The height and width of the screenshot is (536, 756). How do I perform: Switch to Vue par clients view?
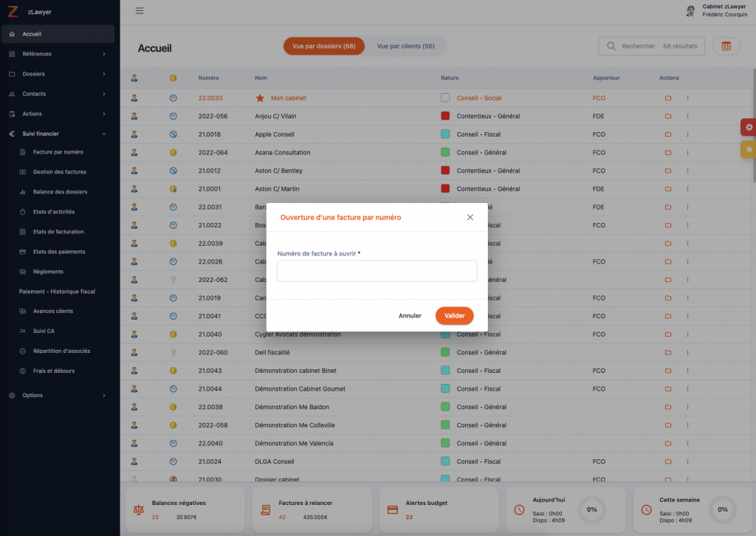tap(405, 46)
